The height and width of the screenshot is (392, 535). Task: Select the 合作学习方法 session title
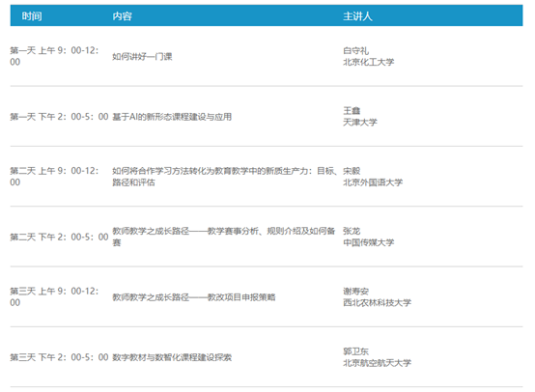coord(224,177)
